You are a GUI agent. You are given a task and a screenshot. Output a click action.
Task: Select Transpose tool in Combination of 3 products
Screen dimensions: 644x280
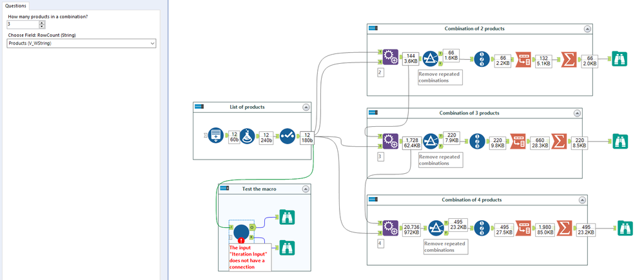coord(518,142)
